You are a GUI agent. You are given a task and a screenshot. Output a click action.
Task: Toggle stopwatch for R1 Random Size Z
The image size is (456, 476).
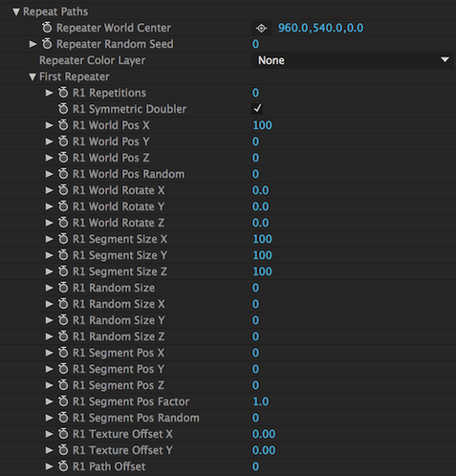[63, 336]
